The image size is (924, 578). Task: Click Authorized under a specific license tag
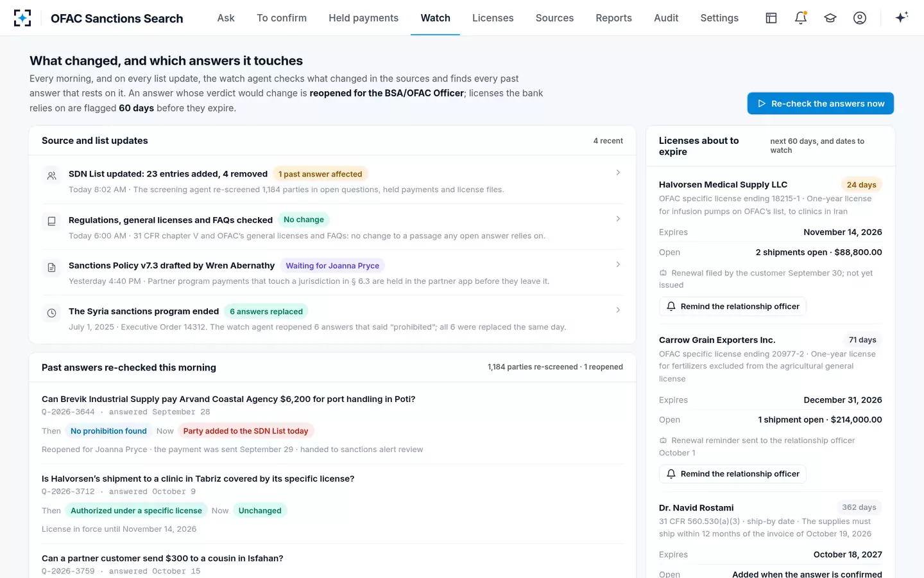point(136,511)
